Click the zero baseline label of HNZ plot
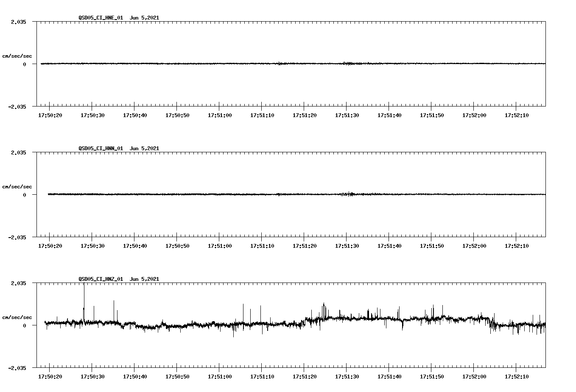Image resolution: width=576 pixels, height=392 pixels. click(x=25, y=326)
